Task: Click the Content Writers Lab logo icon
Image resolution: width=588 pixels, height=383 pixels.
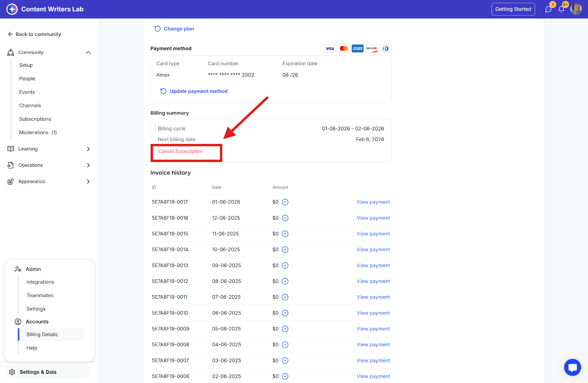Action: point(12,9)
